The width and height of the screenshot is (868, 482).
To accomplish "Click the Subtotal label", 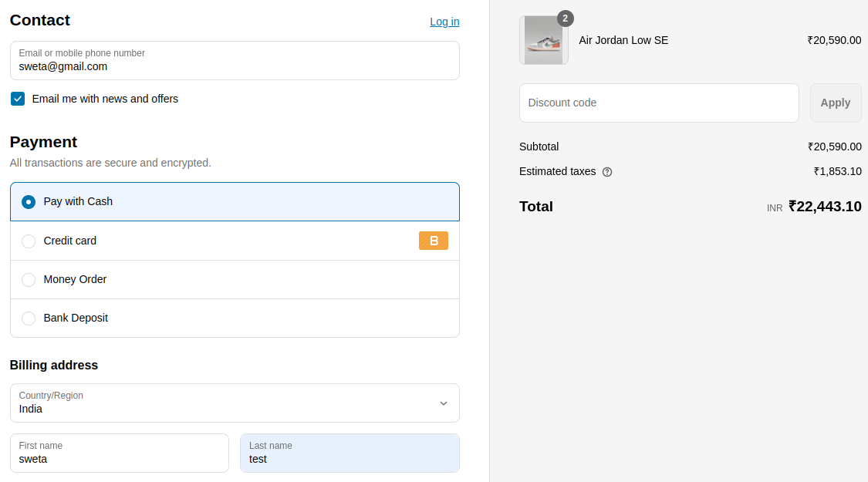I will pos(539,147).
